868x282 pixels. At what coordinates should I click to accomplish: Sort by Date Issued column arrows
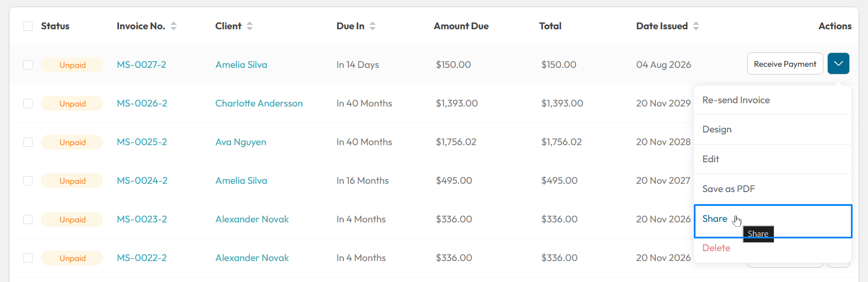pyautogui.click(x=696, y=26)
